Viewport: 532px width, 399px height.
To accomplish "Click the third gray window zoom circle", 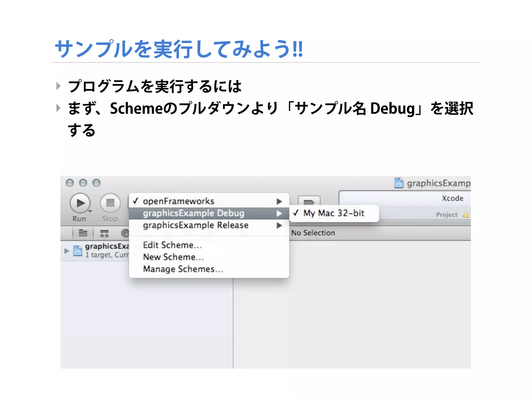I will pyautogui.click(x=96, y=183).
